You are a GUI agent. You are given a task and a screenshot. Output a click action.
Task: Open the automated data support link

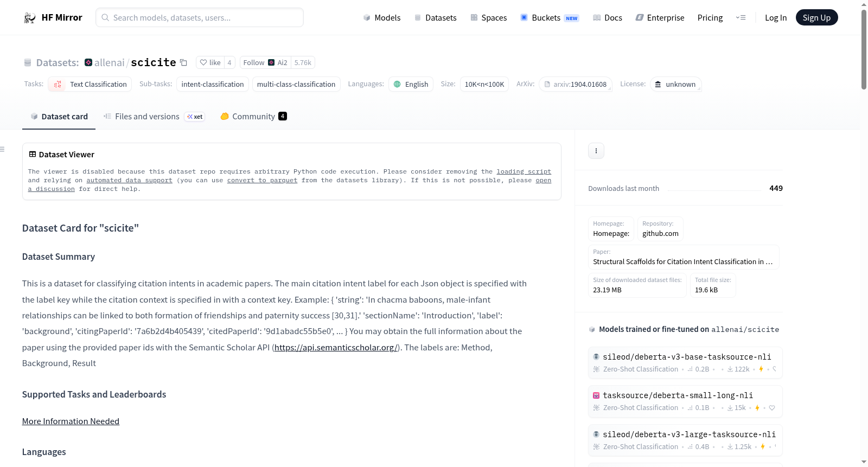click(x=129, y=180)
